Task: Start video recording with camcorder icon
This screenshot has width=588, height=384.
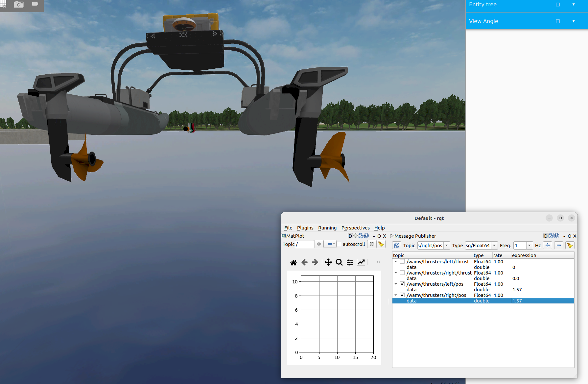Action: [35, 4]
